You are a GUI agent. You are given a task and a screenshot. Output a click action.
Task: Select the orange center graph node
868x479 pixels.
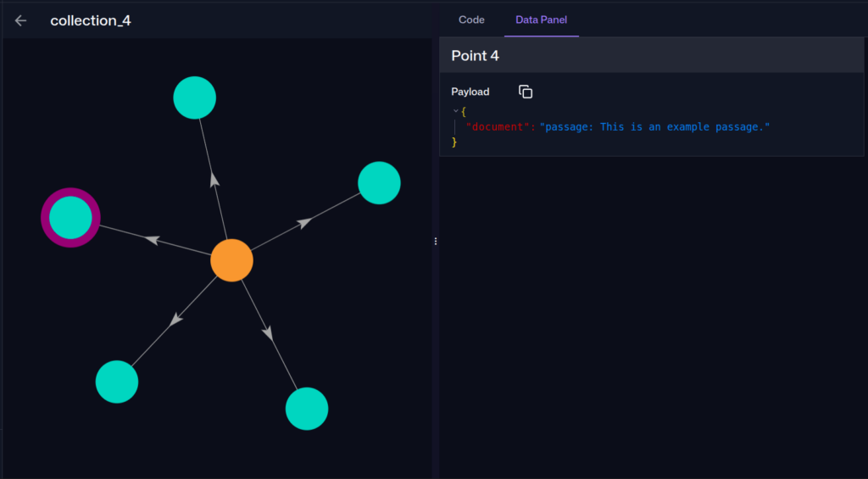231,260
